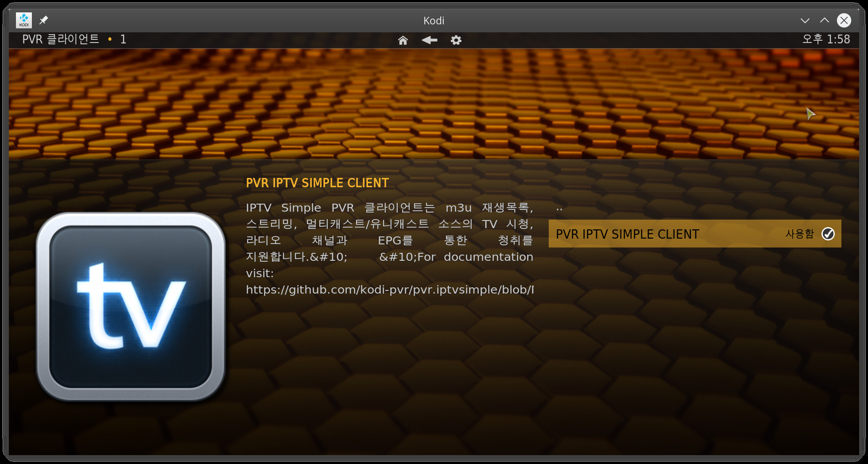Minimize Kodi window with the down chevron
868x464 pixels.
[805, 20]
